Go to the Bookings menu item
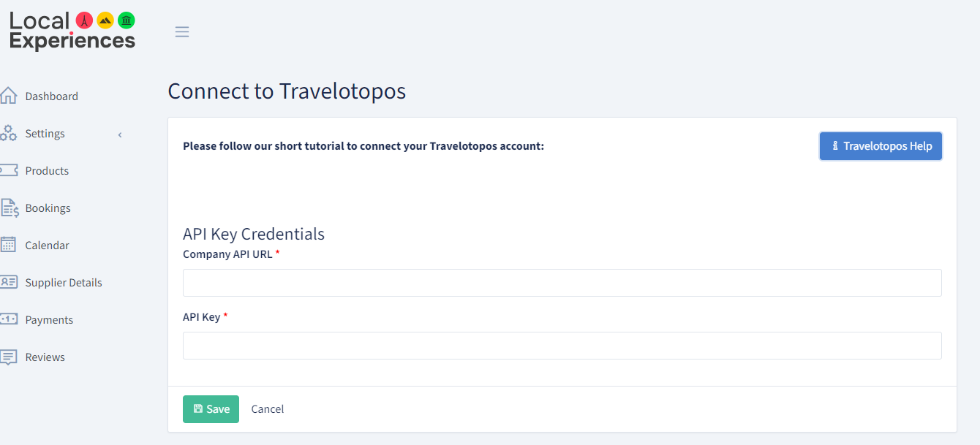The height and width of the screenshot is (445, 980). click(48, 208)
